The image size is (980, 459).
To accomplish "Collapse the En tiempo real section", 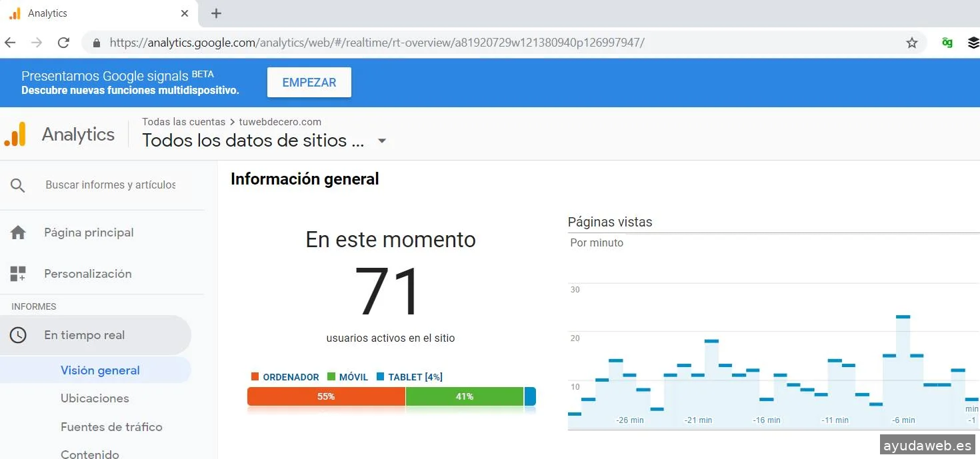I will (84, 335).
